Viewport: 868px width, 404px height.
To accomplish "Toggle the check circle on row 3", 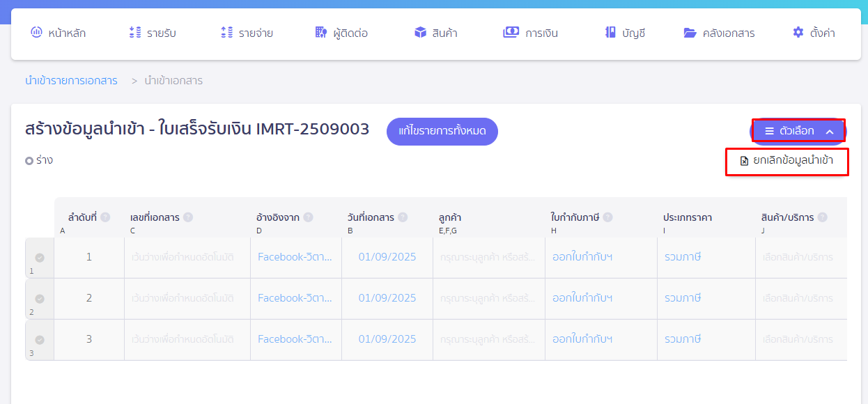I will pyautogui.click(x=40, y=340).
